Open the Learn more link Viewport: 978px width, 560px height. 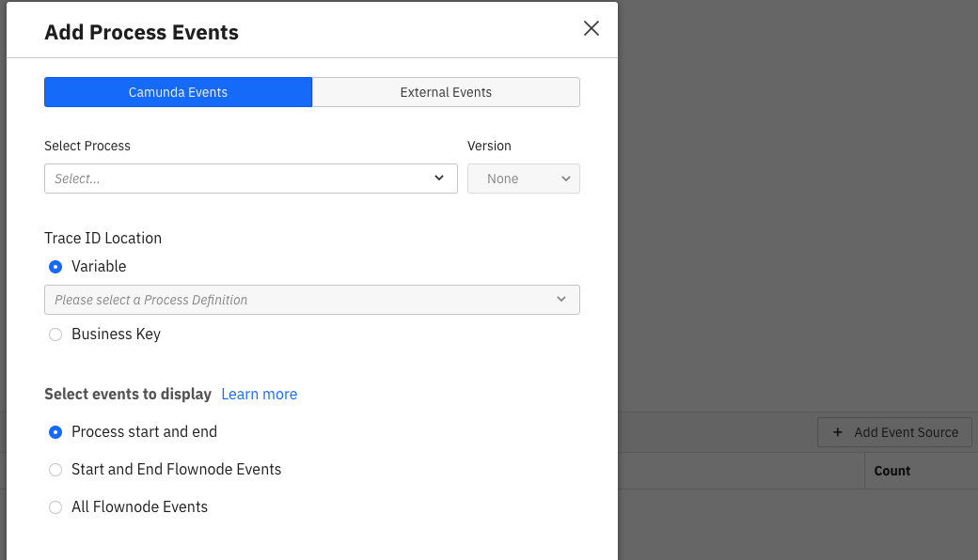(x=259, y=395)
